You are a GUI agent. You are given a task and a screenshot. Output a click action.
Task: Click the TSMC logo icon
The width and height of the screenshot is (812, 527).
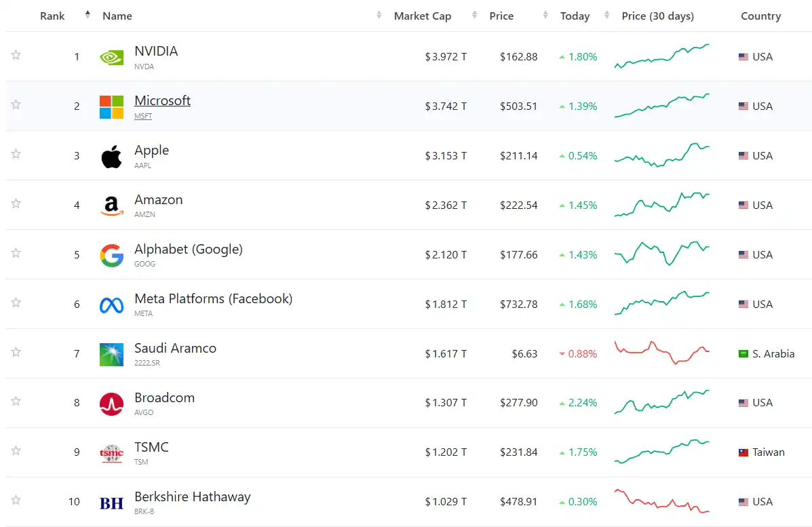(111, 454)
